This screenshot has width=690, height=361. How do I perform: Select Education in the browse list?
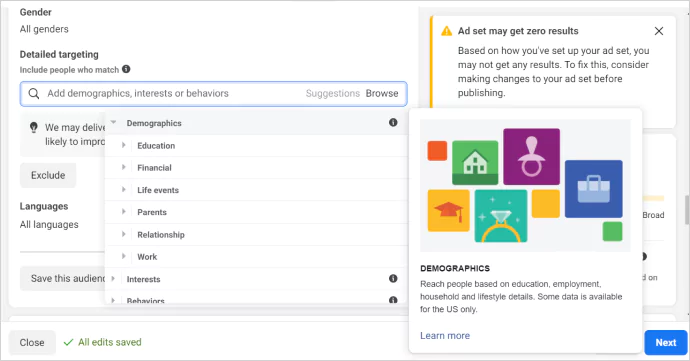click(x=156, y=145)
